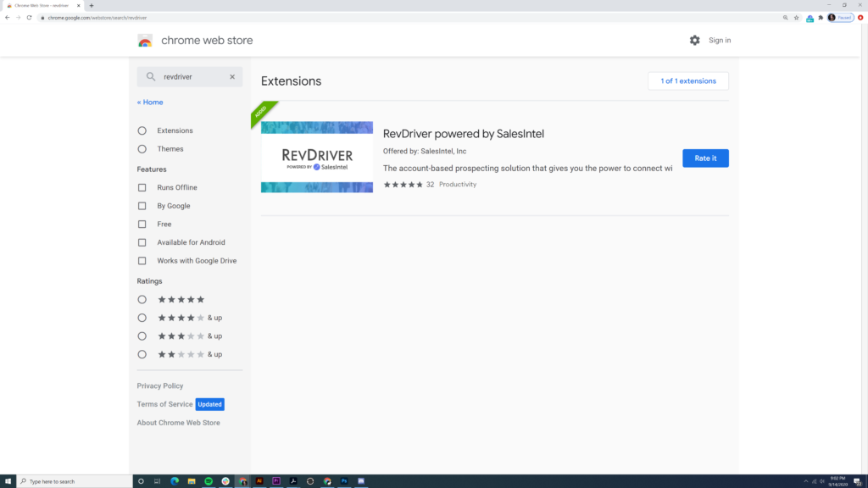Open the zoom indicator in address bar
Screen dimensions: 868x488
coord(786,18)
